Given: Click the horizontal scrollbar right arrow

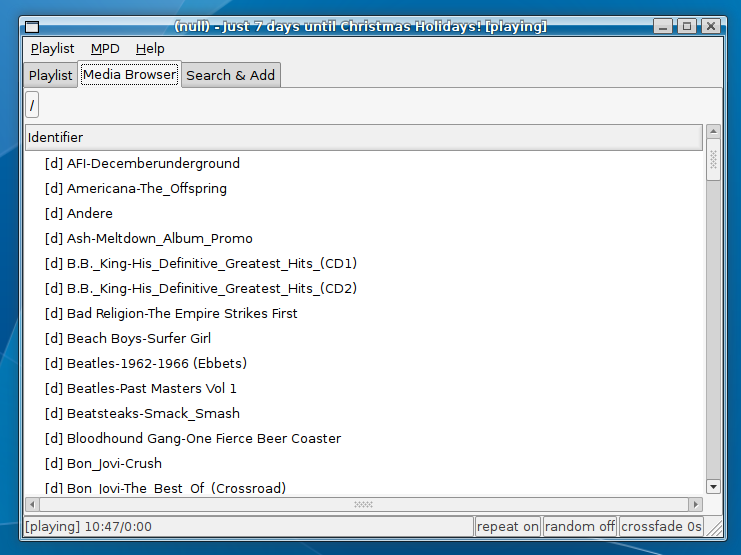Looking at the screenshot, I should (695, 505).
